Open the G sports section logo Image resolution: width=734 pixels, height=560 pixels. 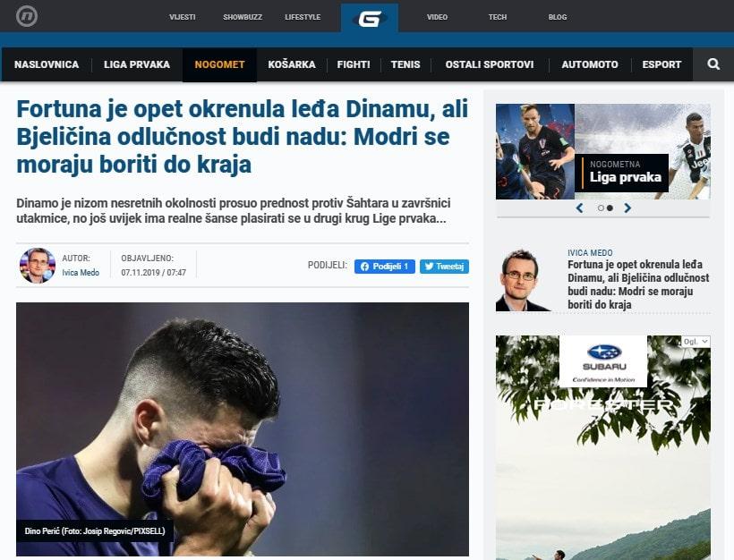coord(370,18)
